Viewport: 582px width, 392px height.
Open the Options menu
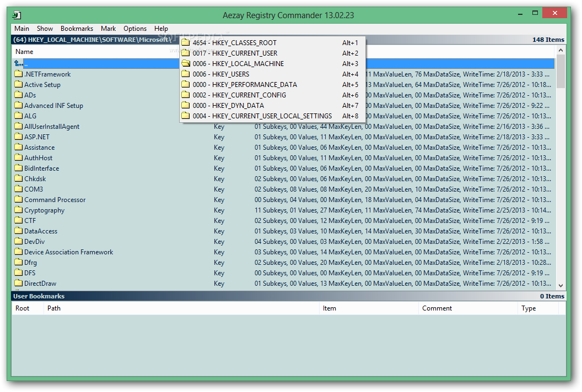coord(134,29)
